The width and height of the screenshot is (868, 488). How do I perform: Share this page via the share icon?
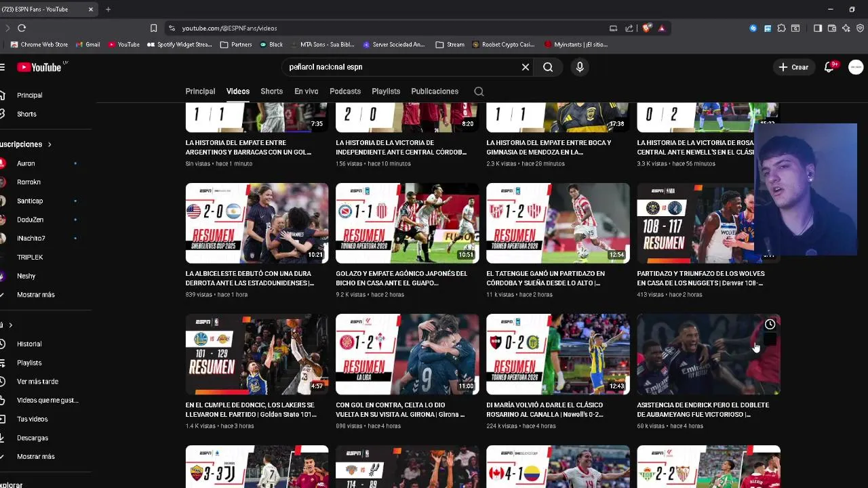click(x=629, y=28)
